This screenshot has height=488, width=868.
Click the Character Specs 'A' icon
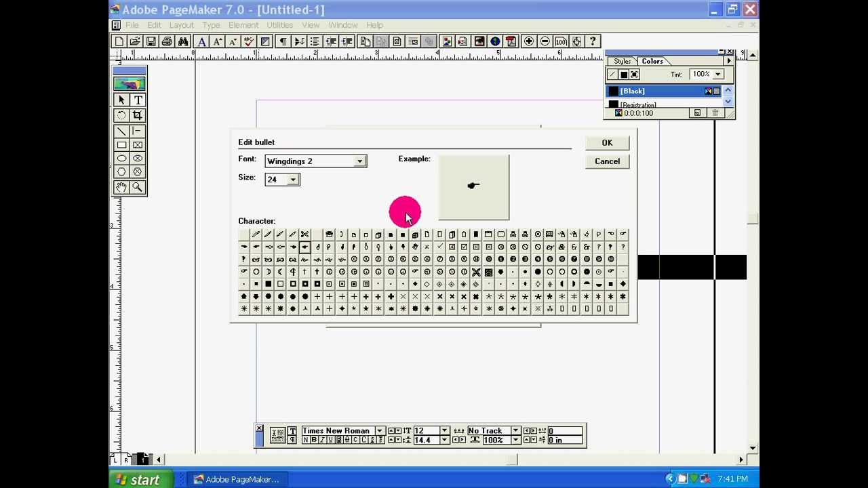(x=201, y=41)
